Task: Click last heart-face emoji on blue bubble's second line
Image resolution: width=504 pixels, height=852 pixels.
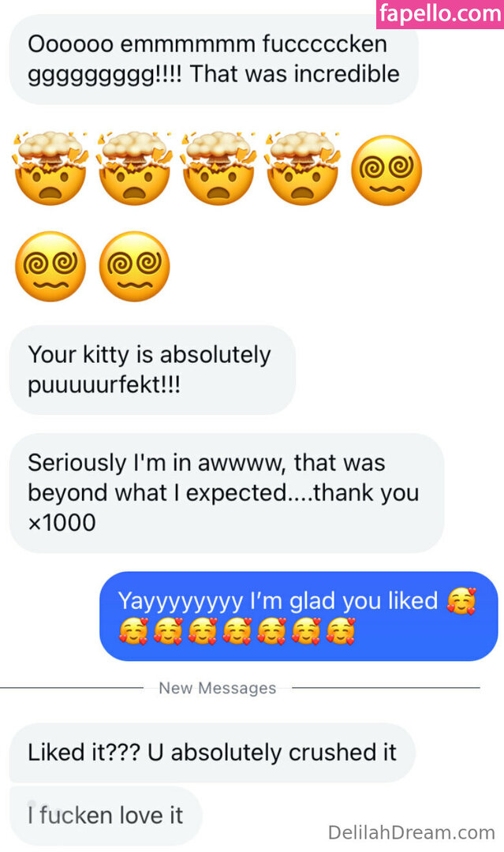Action: coord(341,632)
